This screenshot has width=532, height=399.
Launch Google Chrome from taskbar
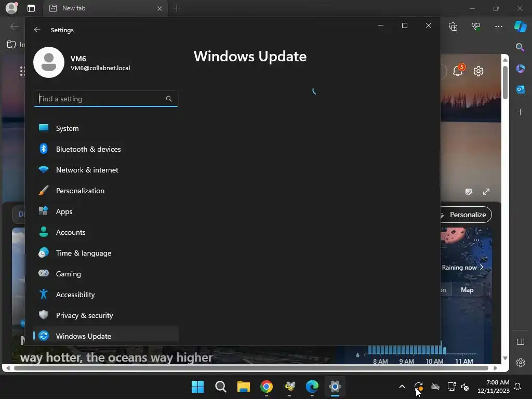click(x=267, y=387)
